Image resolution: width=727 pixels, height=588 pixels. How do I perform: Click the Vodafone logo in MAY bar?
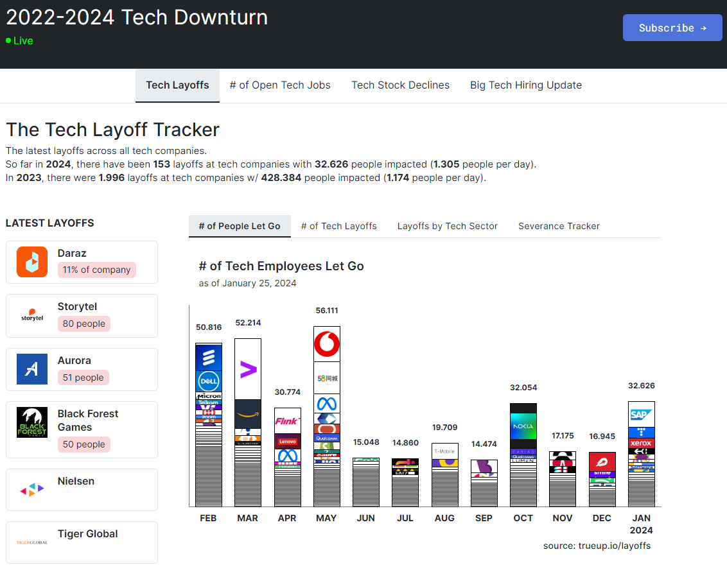(327, 344)
